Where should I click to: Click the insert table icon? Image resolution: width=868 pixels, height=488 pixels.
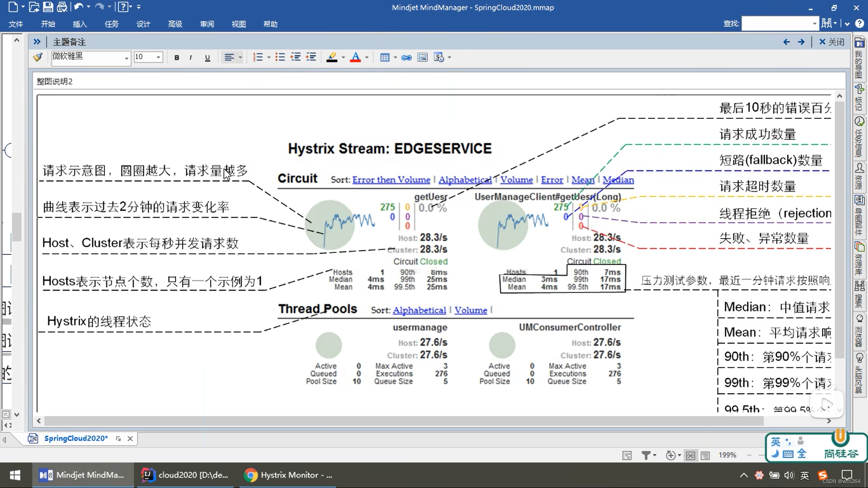click(385, 57)
